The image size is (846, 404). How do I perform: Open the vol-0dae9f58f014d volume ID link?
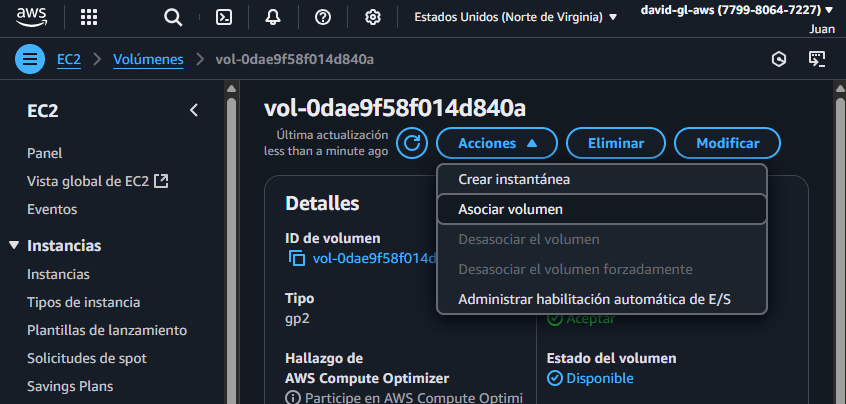[374, 258]
